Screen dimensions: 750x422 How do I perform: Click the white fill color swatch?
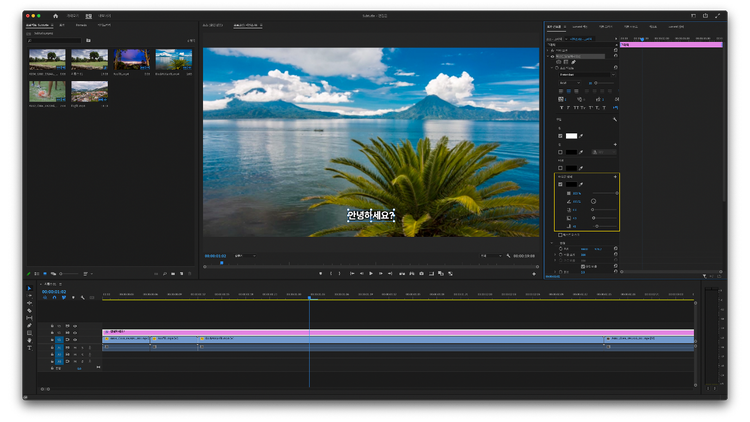pyautogui.click(x=572, y=135)
